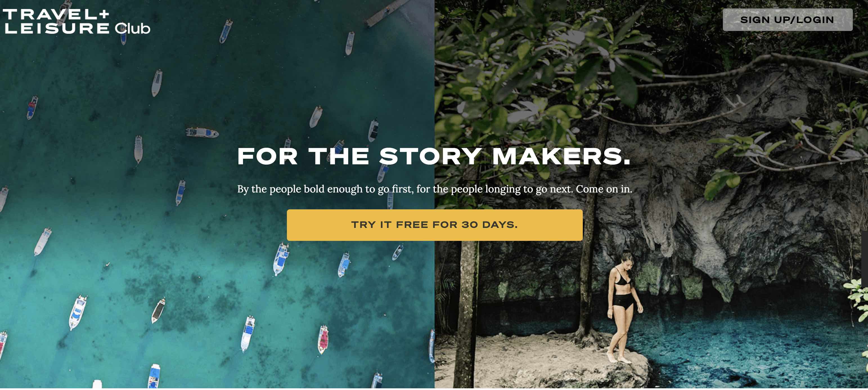Image resolution: width=868 pixels, height=390 pixels.
Task: Click the word 'LEISURE' in the logo
Action: [57, 29]
